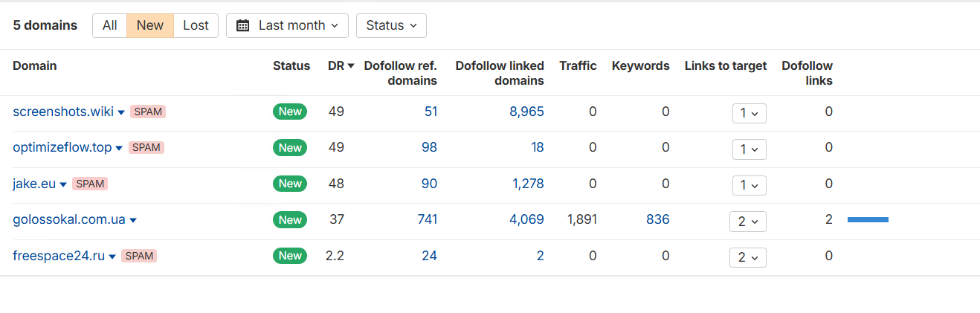Expand links to target dropdown for golossokal.com.ua
980x313 pixels.
748,221
